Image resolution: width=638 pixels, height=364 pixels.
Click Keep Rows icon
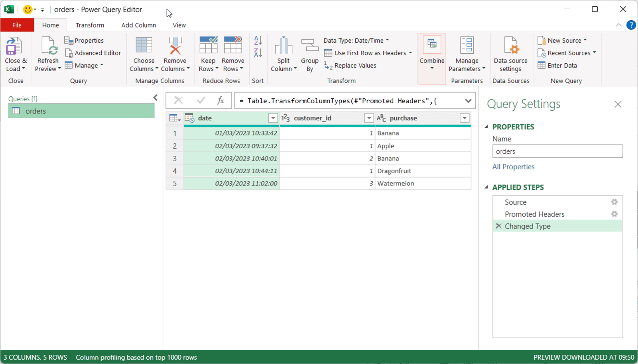pyautogui.click(x=208, y=45)
